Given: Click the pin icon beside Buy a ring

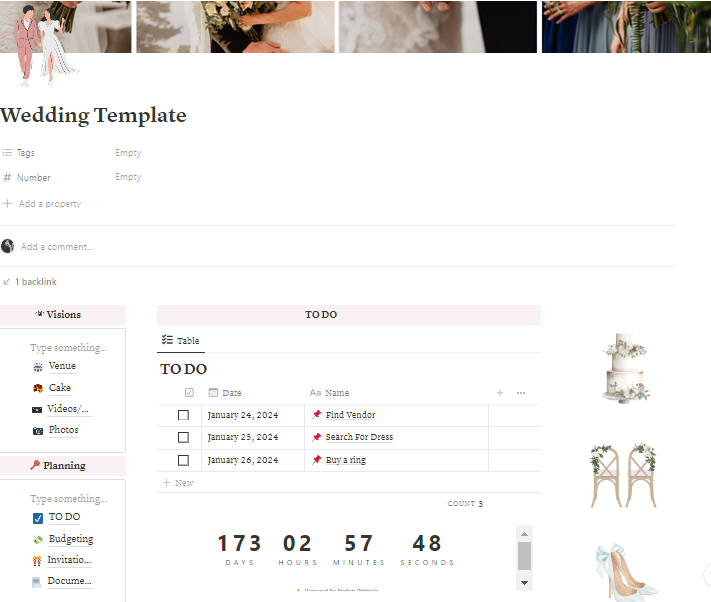Looking at the screenshot, I should pos(317,460).
